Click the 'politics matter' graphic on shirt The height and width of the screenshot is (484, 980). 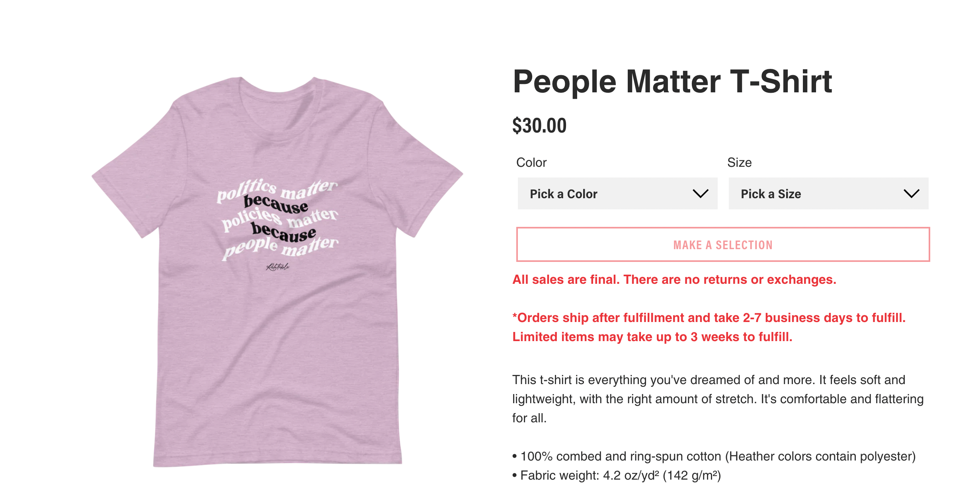[x=277, y=190]
